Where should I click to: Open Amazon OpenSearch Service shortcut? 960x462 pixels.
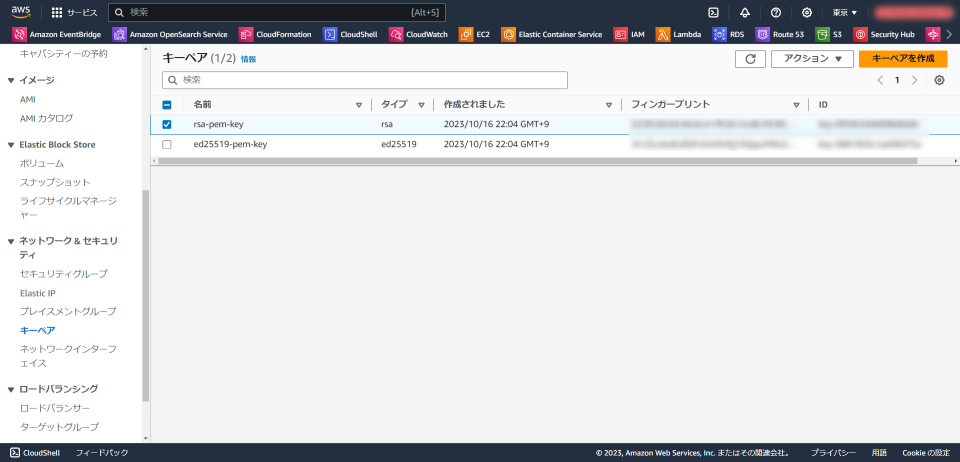click(x=170, y=34)
